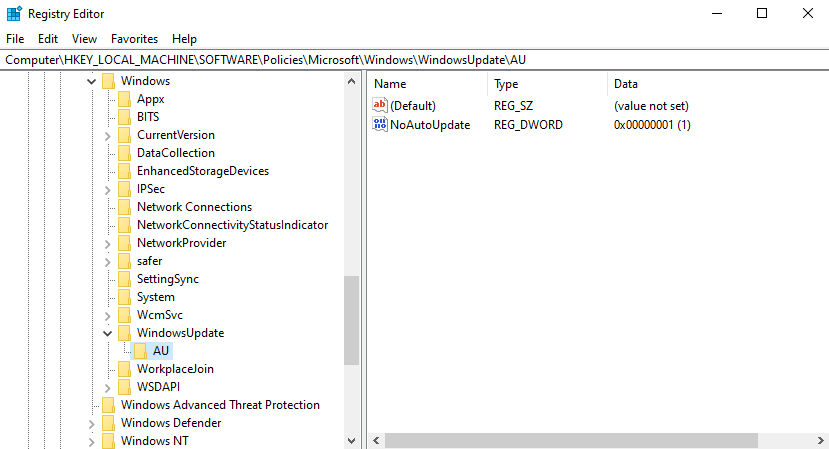829x449 pixels.
Task: Click the WcmSvc folder icon
Action: click(x=124, y=315)
